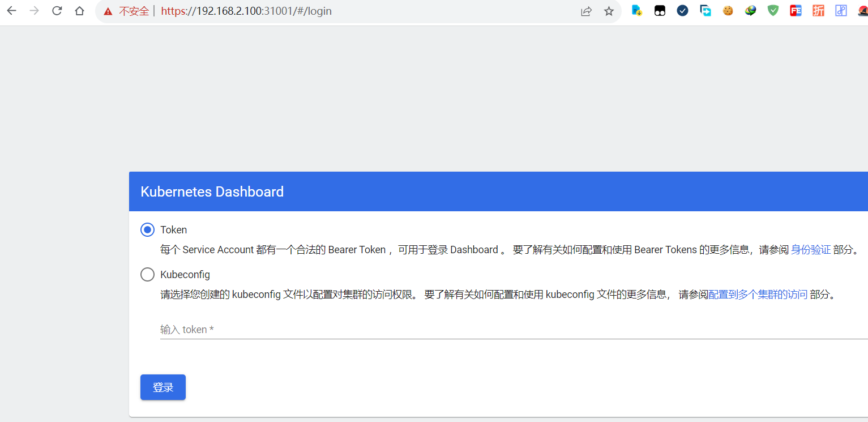The height and width of the screenshot is (422, 868).
Task: Bookmark this page with the star icon
Action: pos(609,11)
